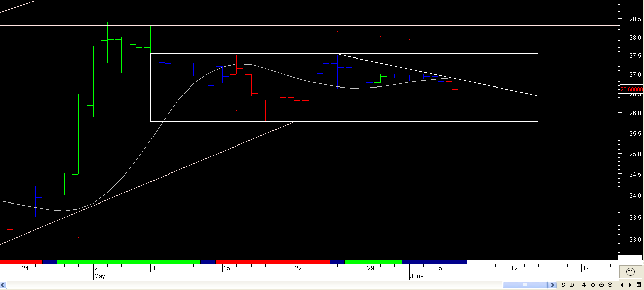The width and height of the screenshot is (644, 290).
Task: Click the refresh/cycle arrows icon
Action: click(x=563, y=285)
